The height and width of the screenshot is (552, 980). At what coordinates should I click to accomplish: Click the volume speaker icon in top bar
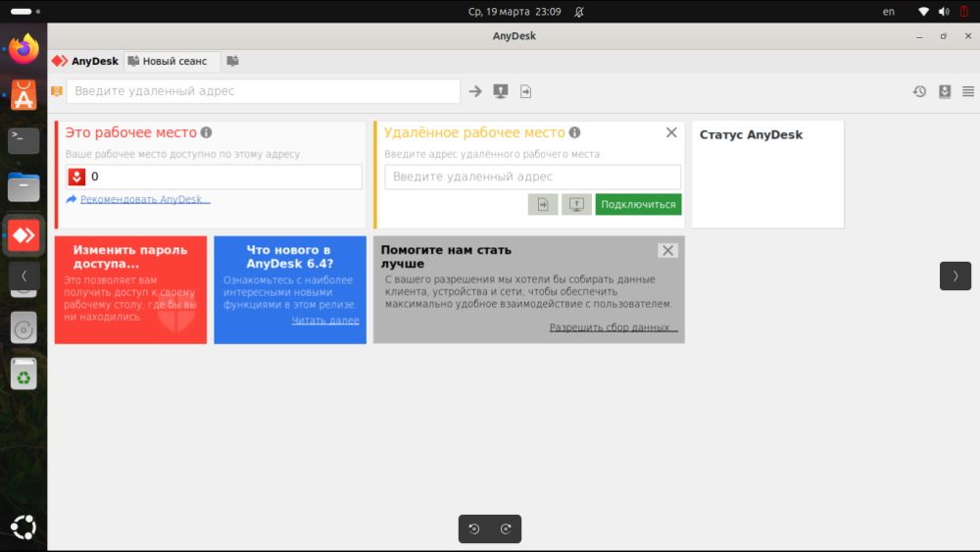point(944,11)
